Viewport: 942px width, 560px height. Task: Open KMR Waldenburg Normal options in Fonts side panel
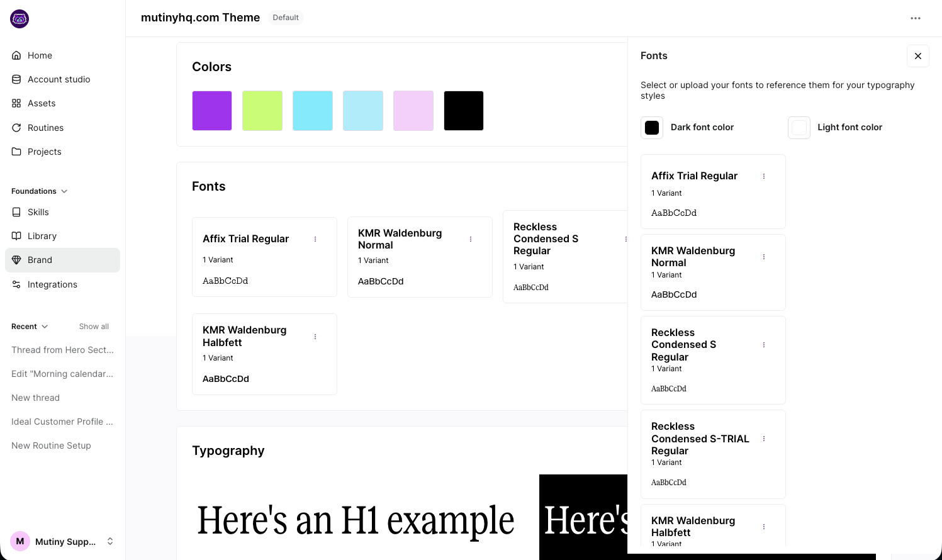tap(764, 257)
